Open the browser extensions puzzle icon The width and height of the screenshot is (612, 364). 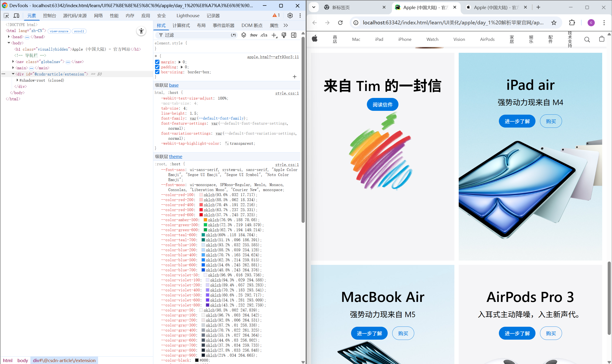pyautogui.click(x=572, y=22)
